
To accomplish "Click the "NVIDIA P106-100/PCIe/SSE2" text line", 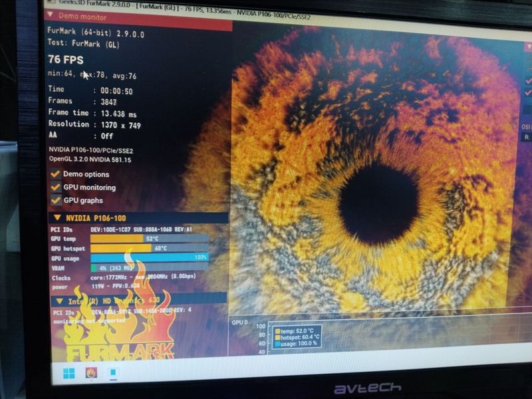I will (x=91, y=150).
